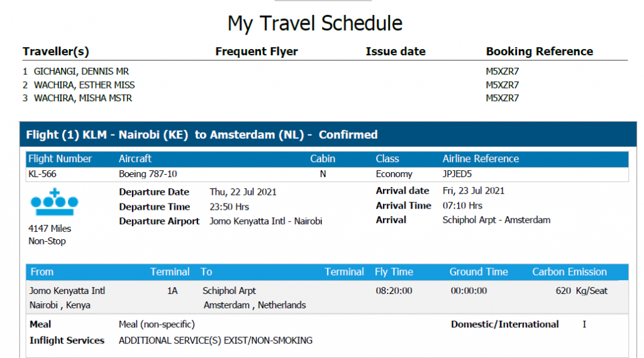Click the Flight Number column header
This screenshot has width=644, height=358.
[x=60, y=159]
